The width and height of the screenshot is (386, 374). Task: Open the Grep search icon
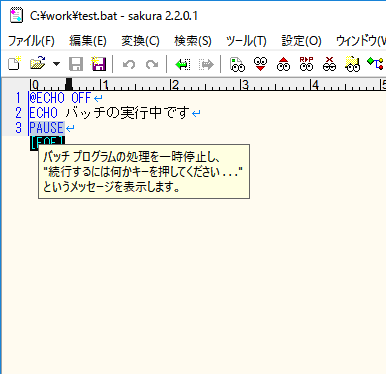click(353, 64)
